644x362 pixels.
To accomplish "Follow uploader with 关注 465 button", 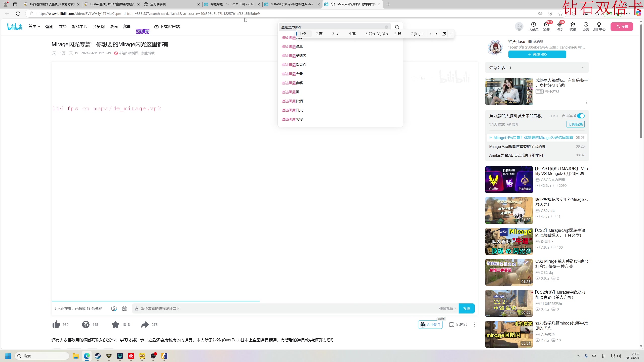I will [x=537, y=54].
